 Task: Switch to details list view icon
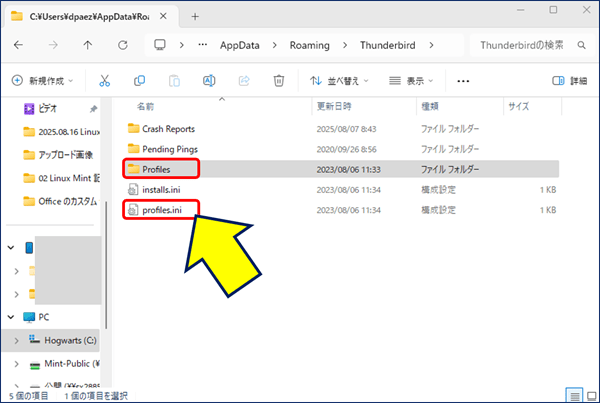574,396
